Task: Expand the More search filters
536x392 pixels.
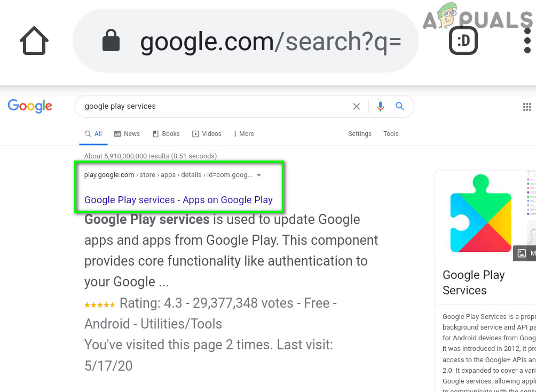Action: [x=244, y=134]
